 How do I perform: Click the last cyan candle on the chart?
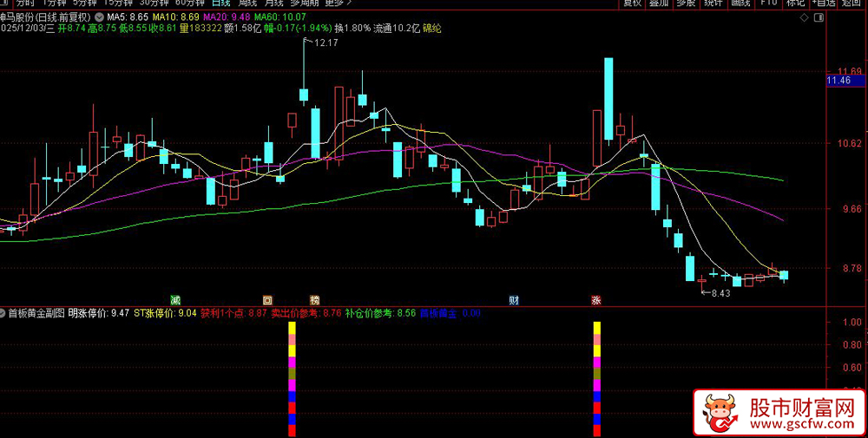(784, 276)
